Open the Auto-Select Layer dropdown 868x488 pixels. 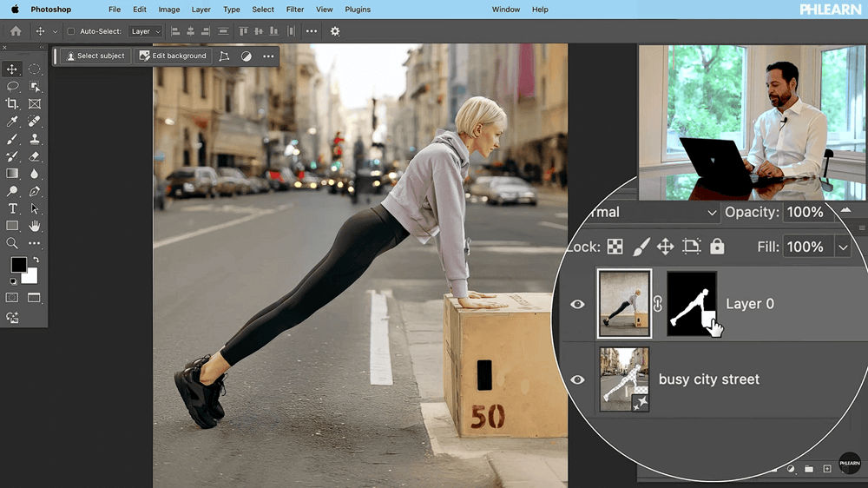point(144,31)
